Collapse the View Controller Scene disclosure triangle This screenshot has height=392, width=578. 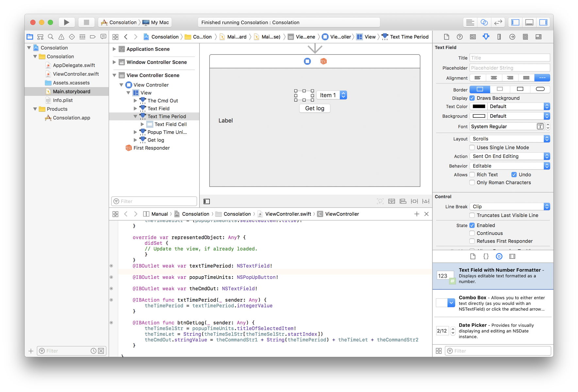tap(114, 75)
